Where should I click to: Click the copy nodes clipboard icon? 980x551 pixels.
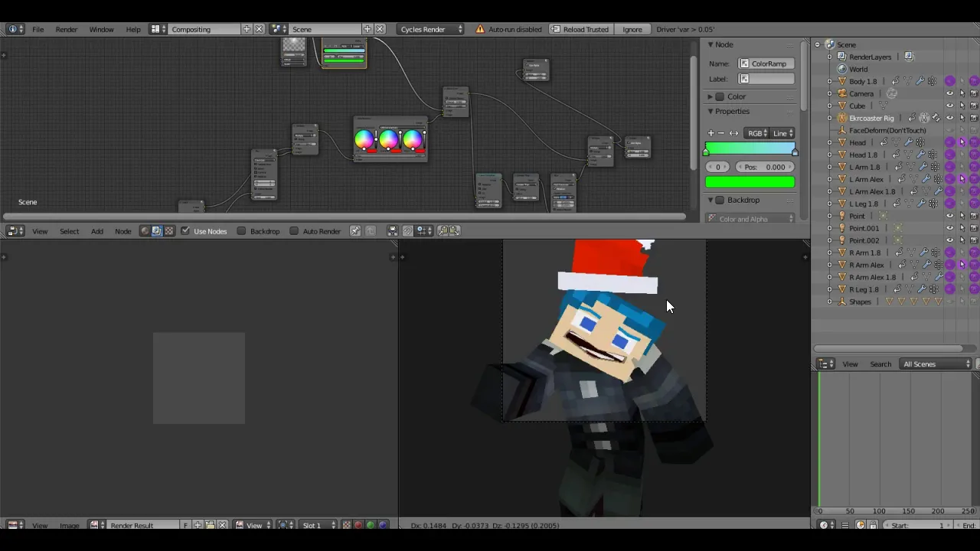coord(443,231)
